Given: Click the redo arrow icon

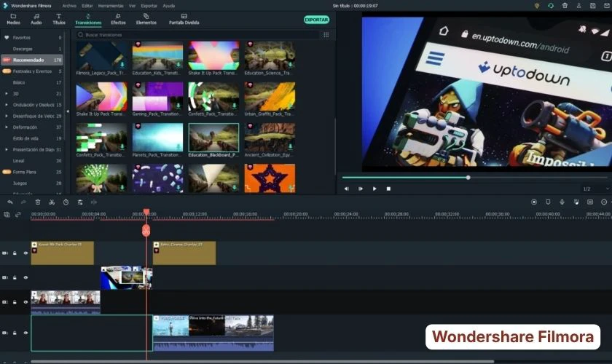Looking at the screenshot, I should [x=23, y=202].
